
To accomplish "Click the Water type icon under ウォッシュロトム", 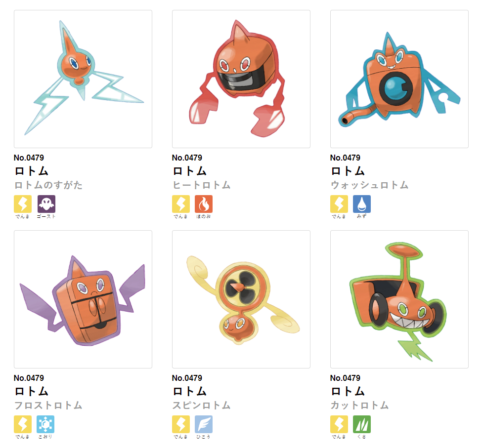I will click(x=362, y=204).
